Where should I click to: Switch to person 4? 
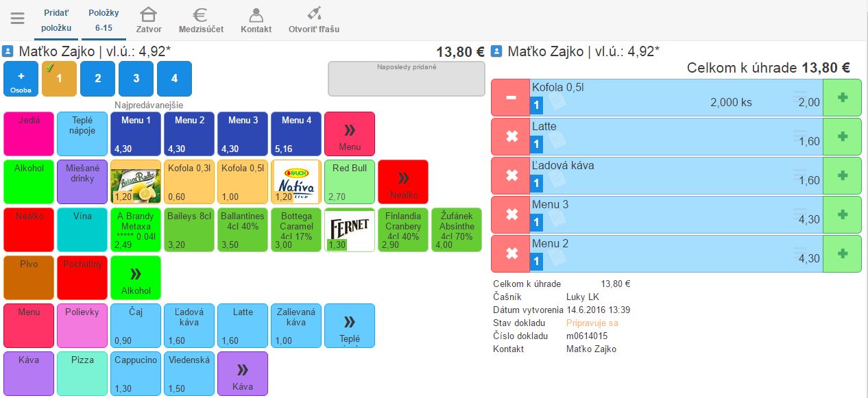[174, 79]
